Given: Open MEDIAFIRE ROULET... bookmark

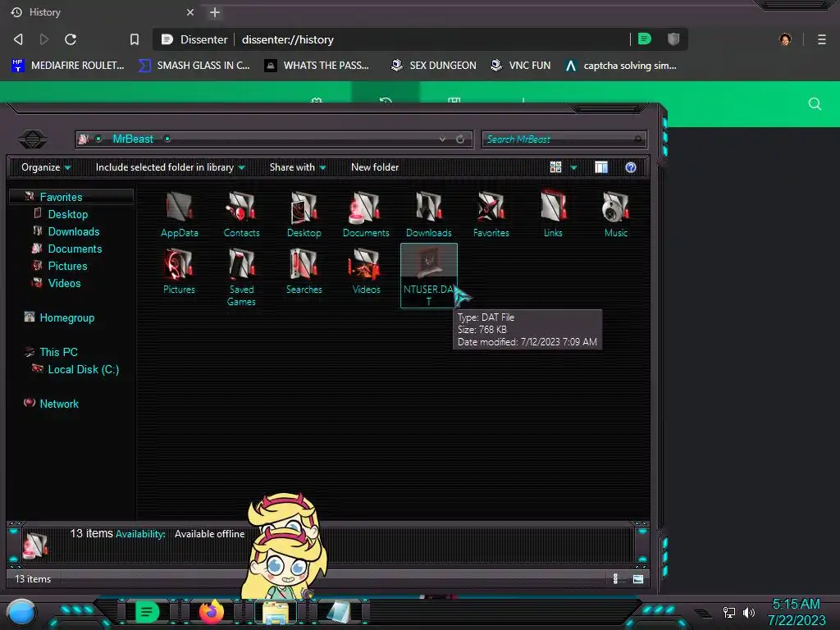Looking at the screenshot, I should click(x=68, y=66).
